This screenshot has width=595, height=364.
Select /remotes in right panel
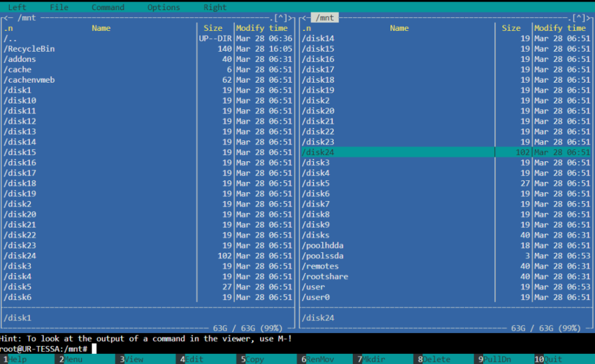446,266
